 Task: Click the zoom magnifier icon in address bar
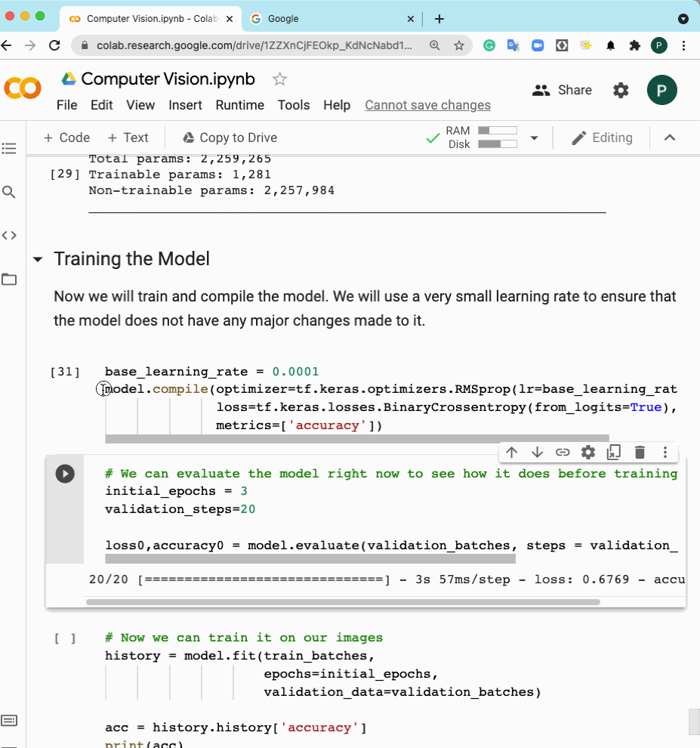click(x=434, y=45)
